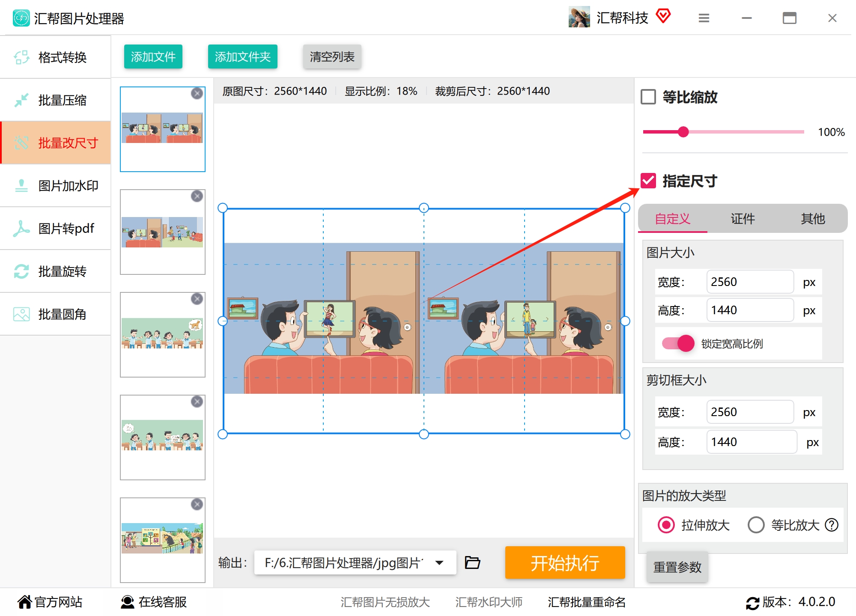Screen dimensions: 856x616
Task: Click the bottom-right crop frame handle
Action: coord(625,434)
